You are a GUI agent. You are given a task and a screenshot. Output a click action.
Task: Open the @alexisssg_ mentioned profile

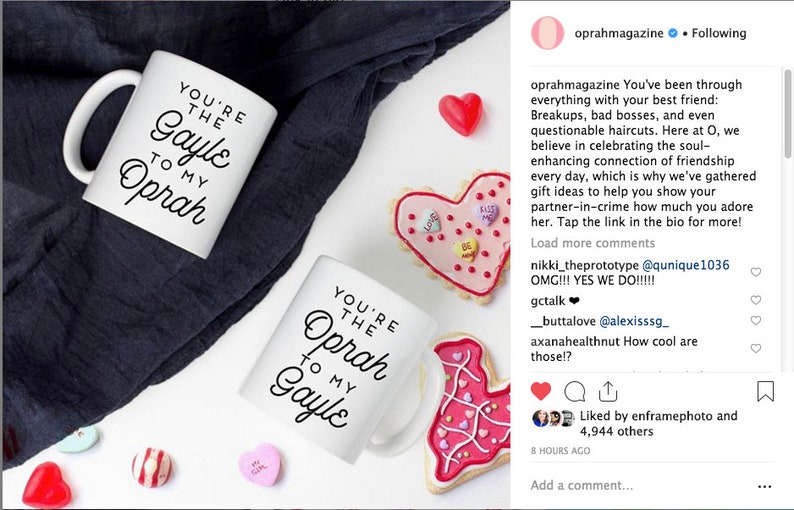633,321
